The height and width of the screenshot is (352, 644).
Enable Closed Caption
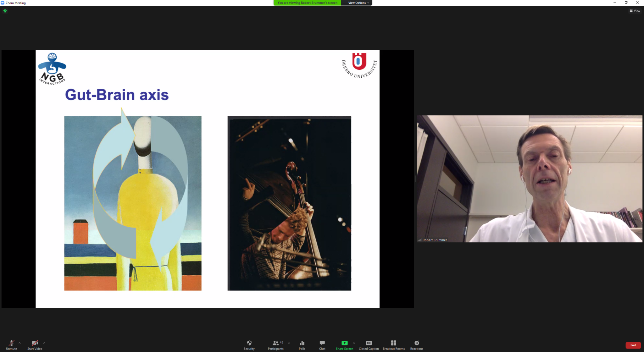coord(369,344)
